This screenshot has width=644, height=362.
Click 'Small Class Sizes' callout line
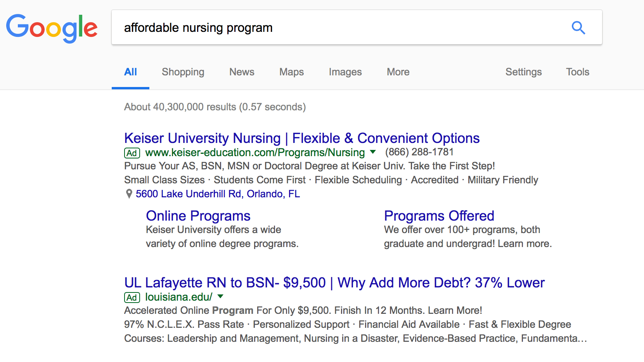click(x=331, y=180)
